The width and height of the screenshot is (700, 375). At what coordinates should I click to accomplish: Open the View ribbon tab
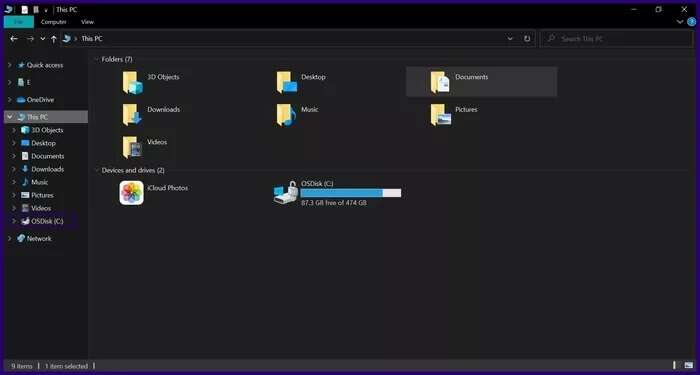88,22
